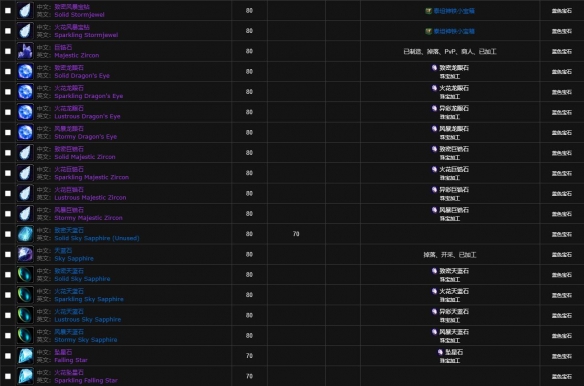Check the Stormy Dragon's Eye row checkbox
This screenshot has height=386, width=584.
click(8, 133)
